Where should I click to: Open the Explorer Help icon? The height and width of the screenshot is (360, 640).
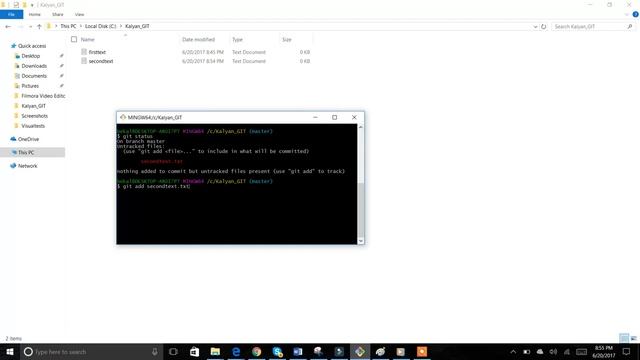[x=635, y=14]
